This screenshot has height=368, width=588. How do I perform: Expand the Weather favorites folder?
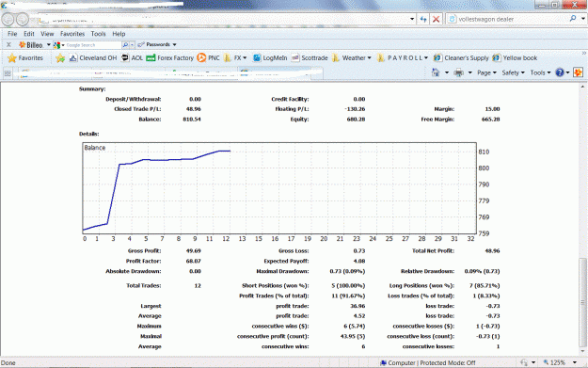(352, 58)
